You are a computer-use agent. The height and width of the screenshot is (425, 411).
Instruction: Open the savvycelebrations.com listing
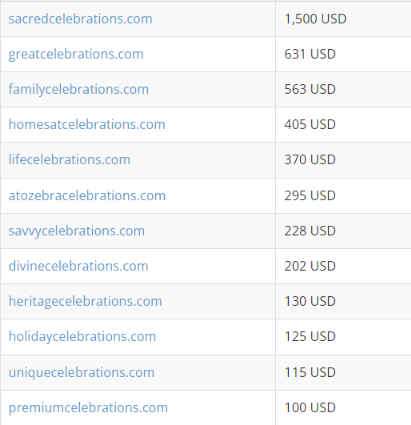click(76, 231)
